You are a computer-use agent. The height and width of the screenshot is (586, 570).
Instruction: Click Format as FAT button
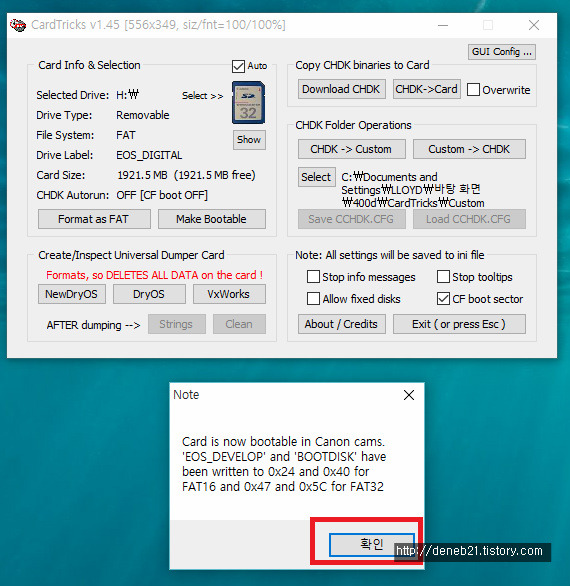(94, 219)
